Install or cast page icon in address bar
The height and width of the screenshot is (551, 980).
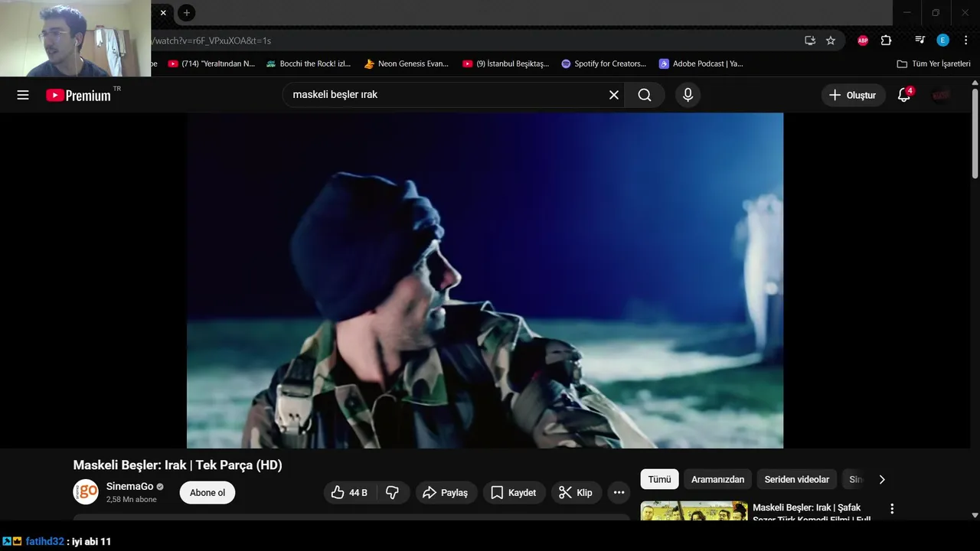point(810,41)
